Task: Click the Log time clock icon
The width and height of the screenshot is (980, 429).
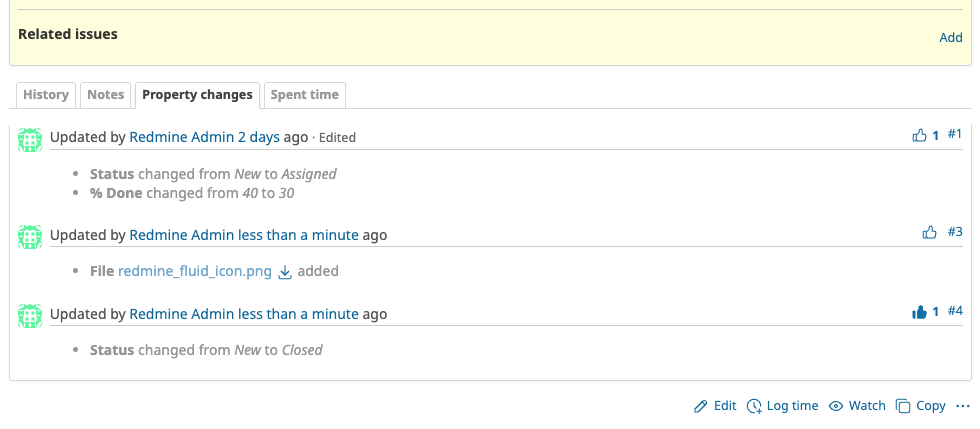Action: (754, 406)
